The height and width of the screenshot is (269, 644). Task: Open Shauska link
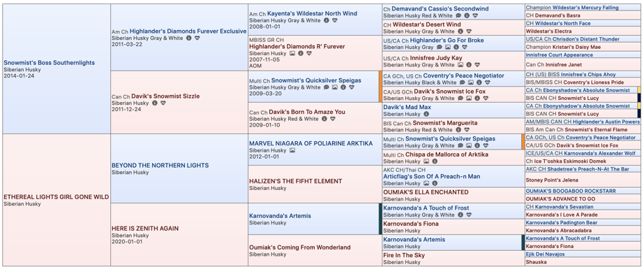536,262
